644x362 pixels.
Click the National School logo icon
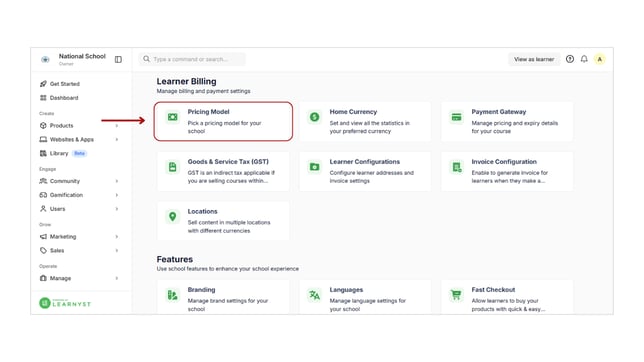coord(45,60)
